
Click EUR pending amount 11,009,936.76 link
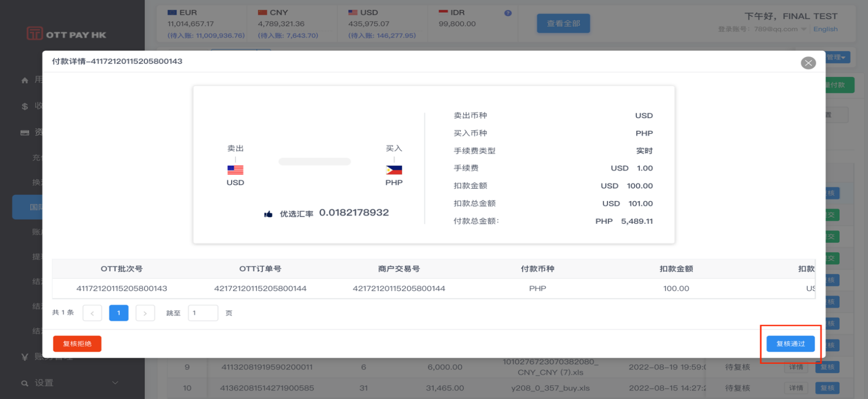coord(206,36)
